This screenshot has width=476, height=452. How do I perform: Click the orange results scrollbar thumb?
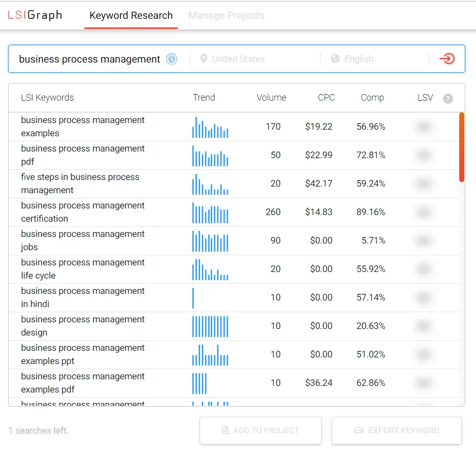click(x=462, y=147)
